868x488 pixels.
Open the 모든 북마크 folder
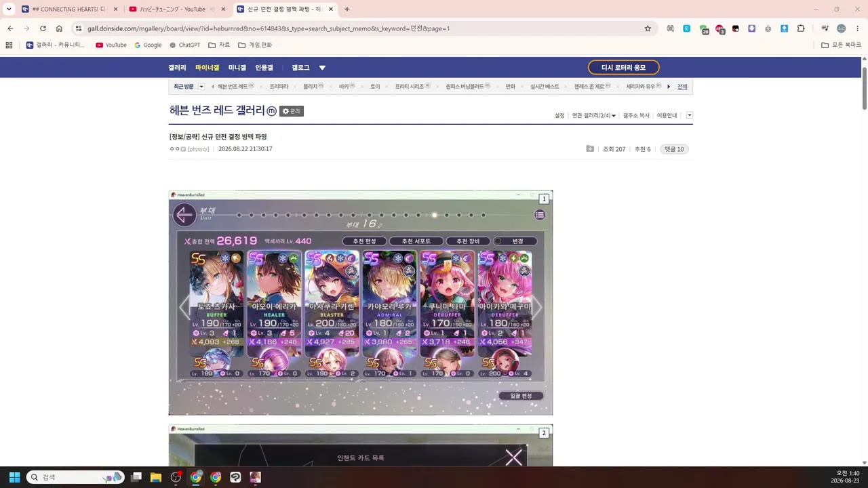click(x=841, y=45)
